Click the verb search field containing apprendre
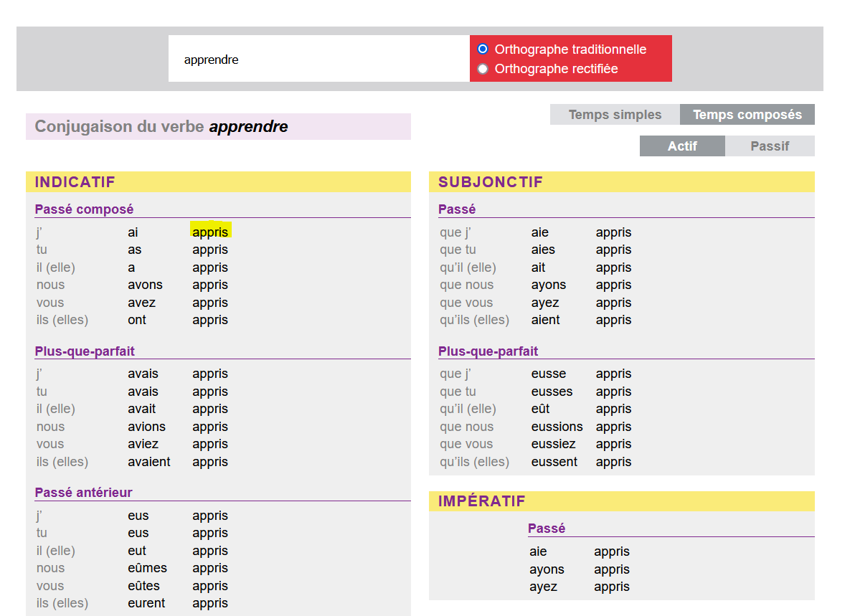Image resolution: width=855 pixels, height=616 pixels. 319,59
